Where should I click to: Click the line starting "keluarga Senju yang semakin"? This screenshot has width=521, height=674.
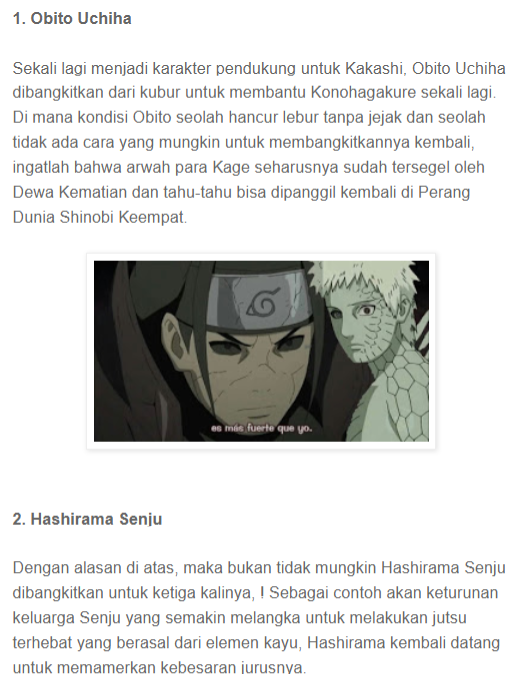point(239,618)
